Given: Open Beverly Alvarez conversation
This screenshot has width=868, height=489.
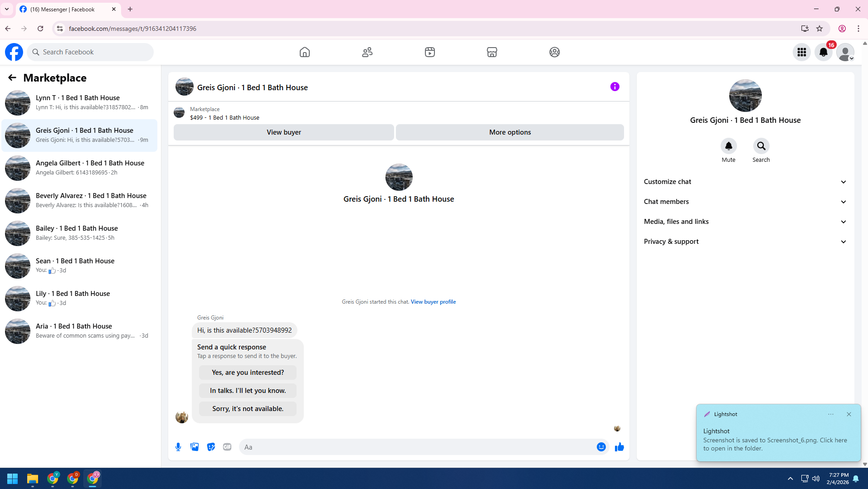Looking at the screenshot, I should (79, 200).
